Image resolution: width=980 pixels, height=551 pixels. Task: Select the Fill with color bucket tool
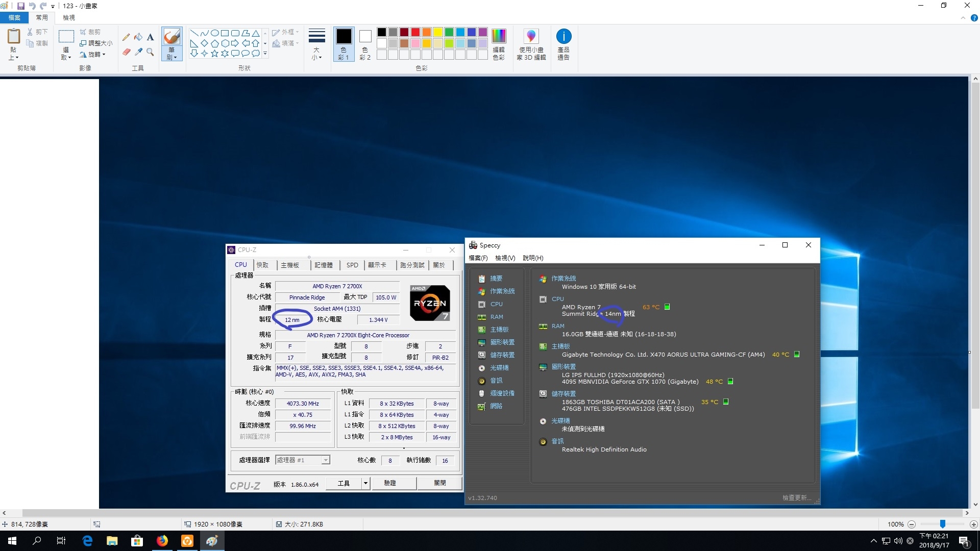pos(138,37)
